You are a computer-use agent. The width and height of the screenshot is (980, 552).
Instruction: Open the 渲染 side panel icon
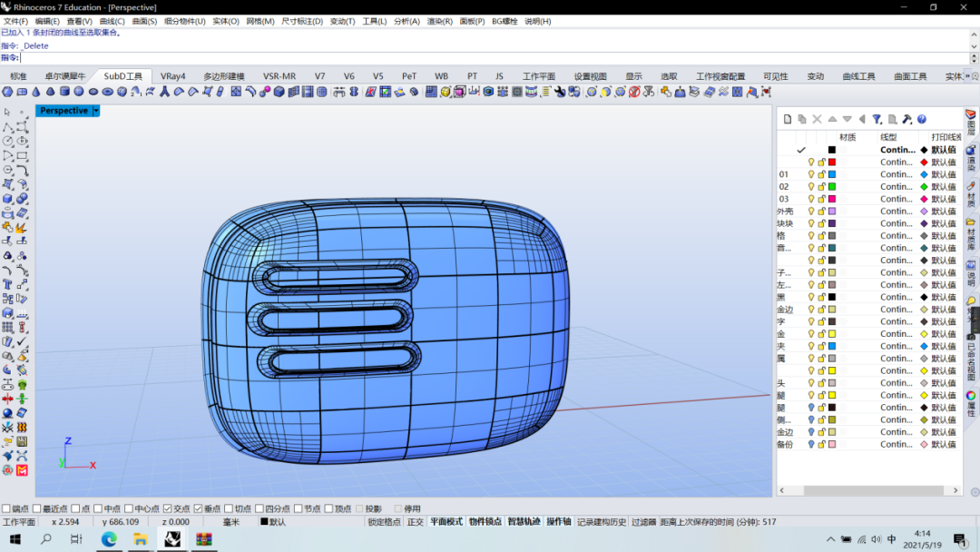970,155
